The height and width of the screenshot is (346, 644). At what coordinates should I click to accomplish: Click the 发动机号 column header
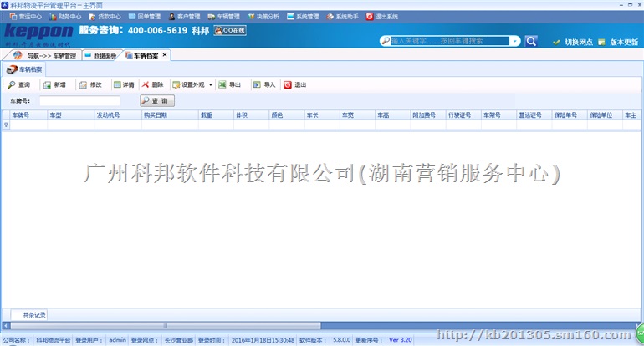pos(118,115)
